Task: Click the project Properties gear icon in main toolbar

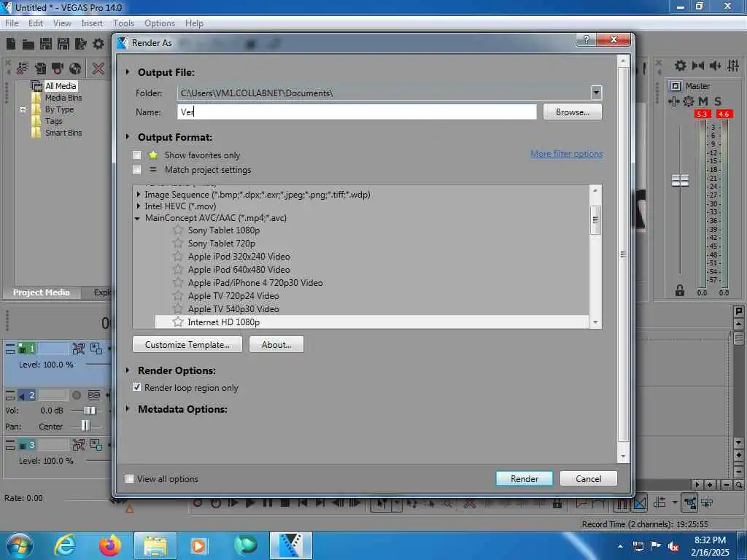Action: click(x=98, y=44)
